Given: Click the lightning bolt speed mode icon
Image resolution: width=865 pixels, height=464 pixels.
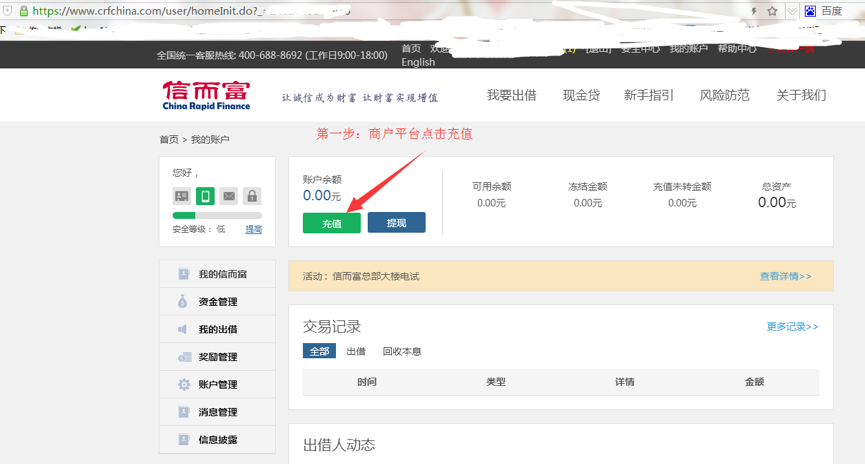Looking at the screenshot, I should 754,11.
